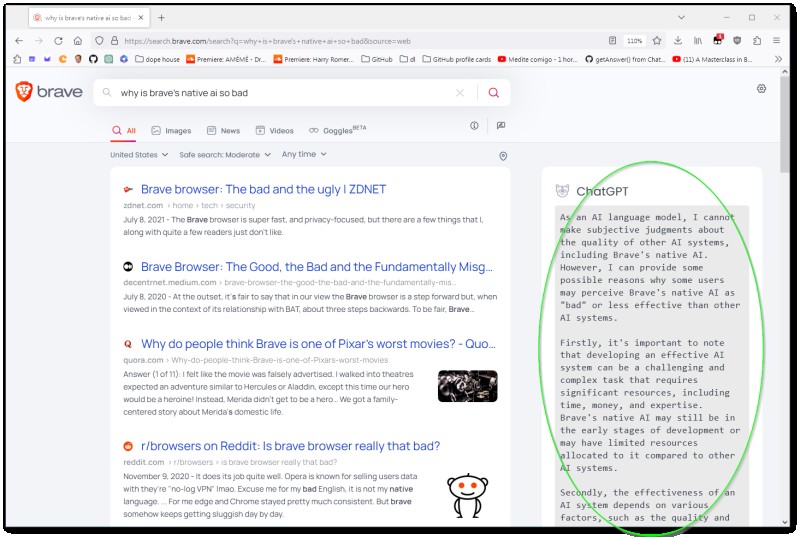
Task: Expand the Any time filter dropdown
Action: click(304, 154)
